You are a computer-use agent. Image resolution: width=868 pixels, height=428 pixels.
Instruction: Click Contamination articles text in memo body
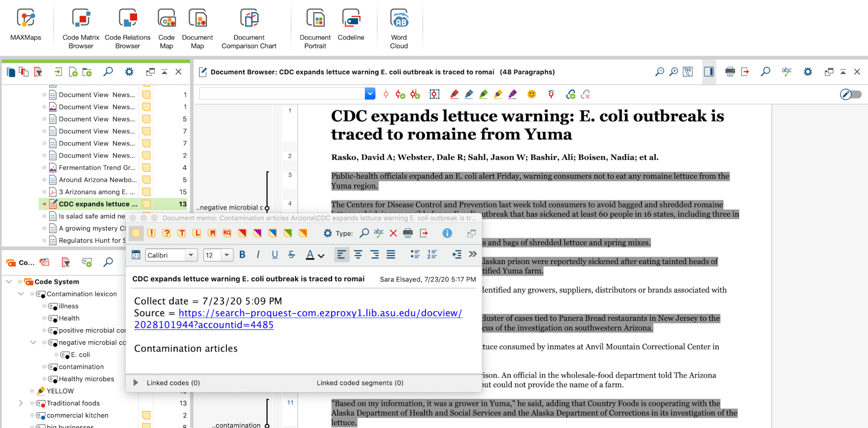[186, 349]
